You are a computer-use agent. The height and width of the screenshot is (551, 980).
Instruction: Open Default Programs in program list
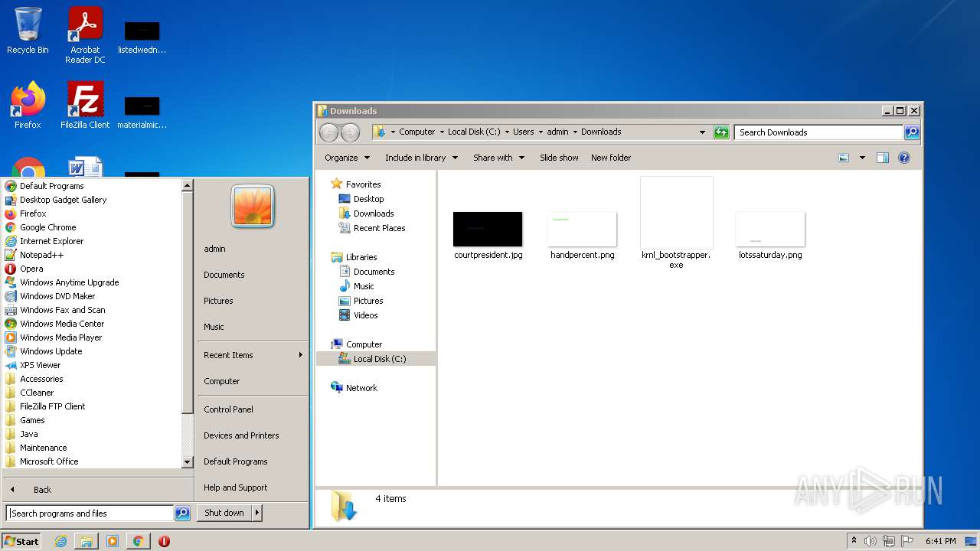tap(51, 186)
